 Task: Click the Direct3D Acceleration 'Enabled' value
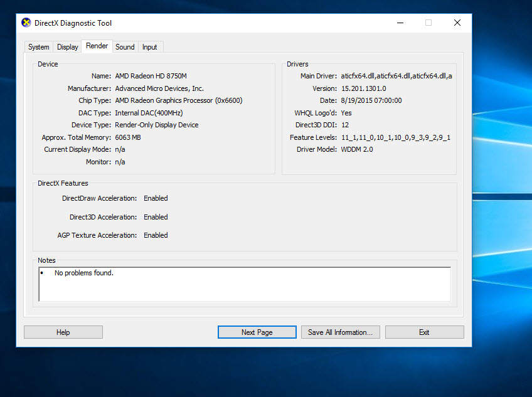pyautogui.click(x=156, y=217)
